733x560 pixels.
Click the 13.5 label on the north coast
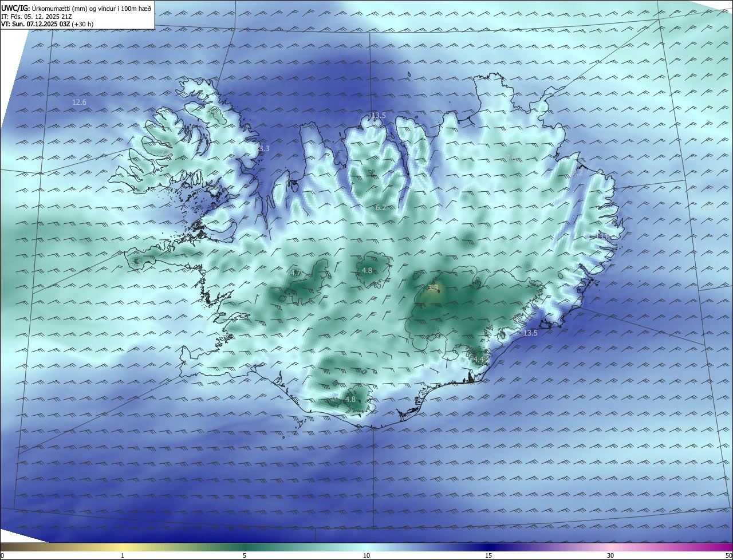coord(379,116)
